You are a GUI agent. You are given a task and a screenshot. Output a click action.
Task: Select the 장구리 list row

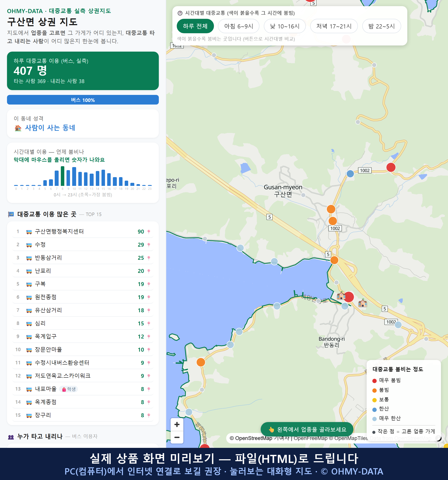(x=83, y=415)
